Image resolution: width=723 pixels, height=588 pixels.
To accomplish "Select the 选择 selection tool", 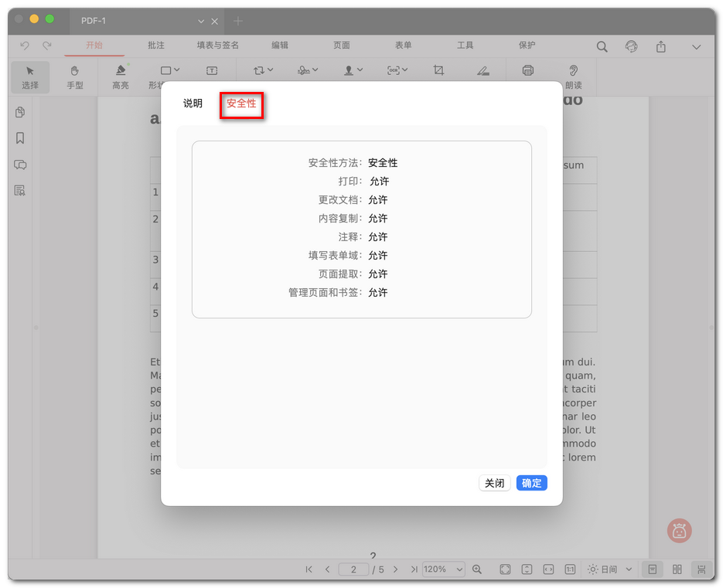I will [x=30, y=77].
